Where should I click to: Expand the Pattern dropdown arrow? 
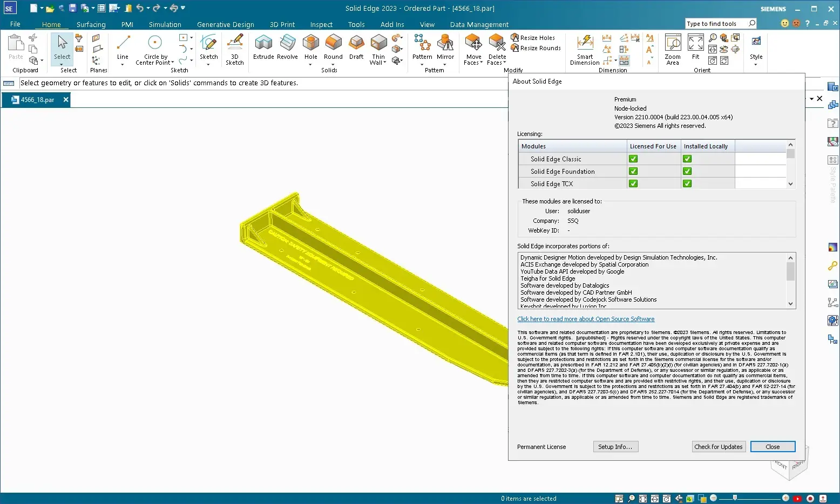pyautogui.click(x=422, y=64)
